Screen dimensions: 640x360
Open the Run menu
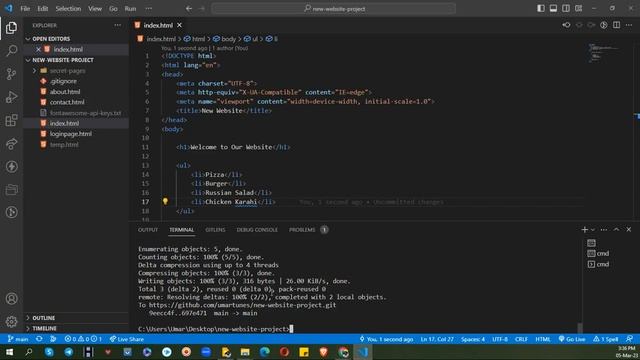130,9
